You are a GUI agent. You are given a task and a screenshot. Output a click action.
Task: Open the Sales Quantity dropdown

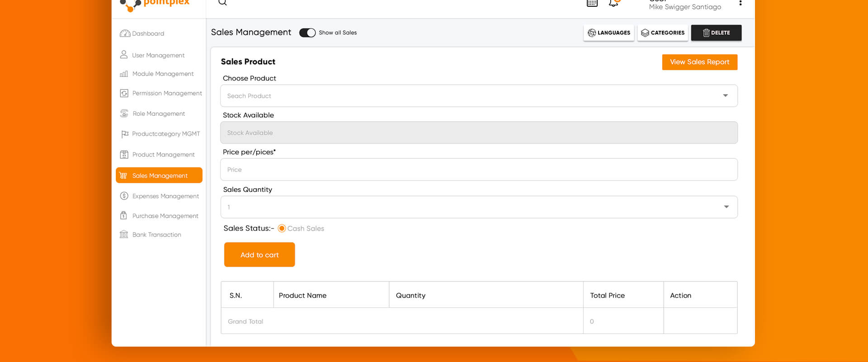click(x=726, y=207)
